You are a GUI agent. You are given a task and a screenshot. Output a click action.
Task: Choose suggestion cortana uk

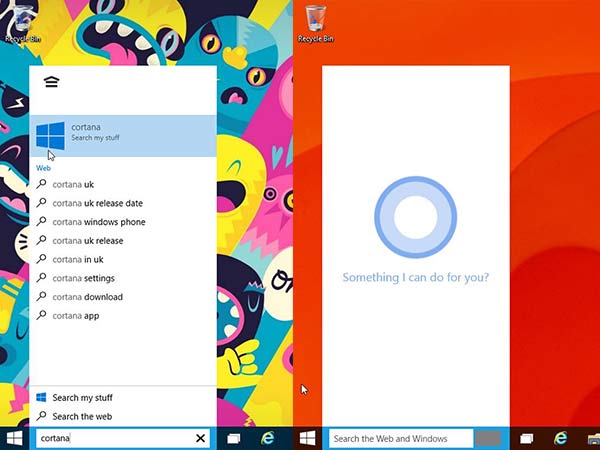(73, 184)
